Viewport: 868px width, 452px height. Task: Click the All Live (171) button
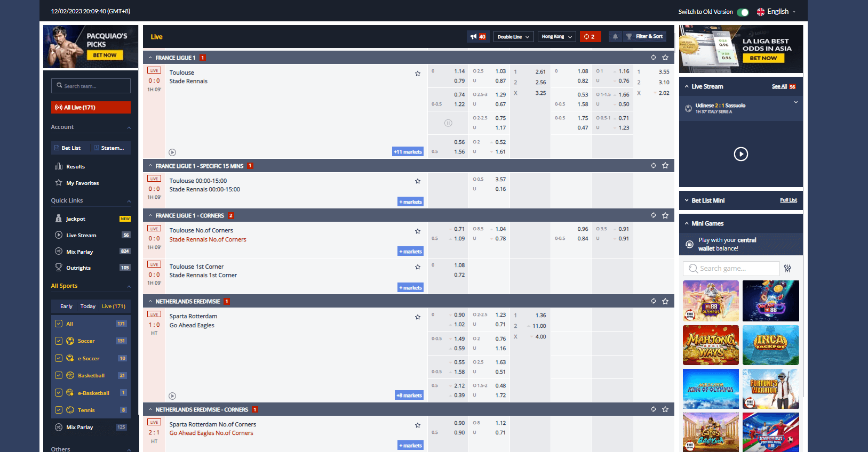(91, 107)
